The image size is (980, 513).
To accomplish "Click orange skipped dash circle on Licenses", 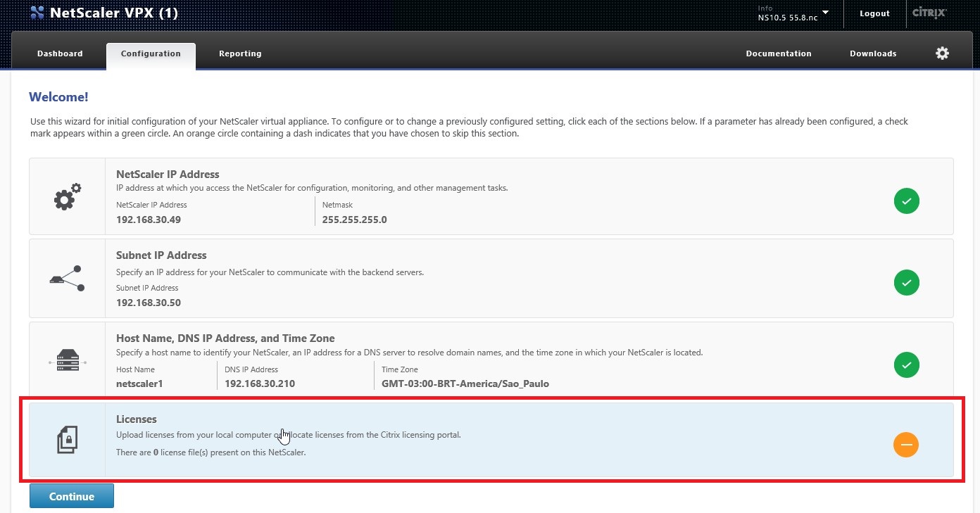I will (x=906, y=445).
